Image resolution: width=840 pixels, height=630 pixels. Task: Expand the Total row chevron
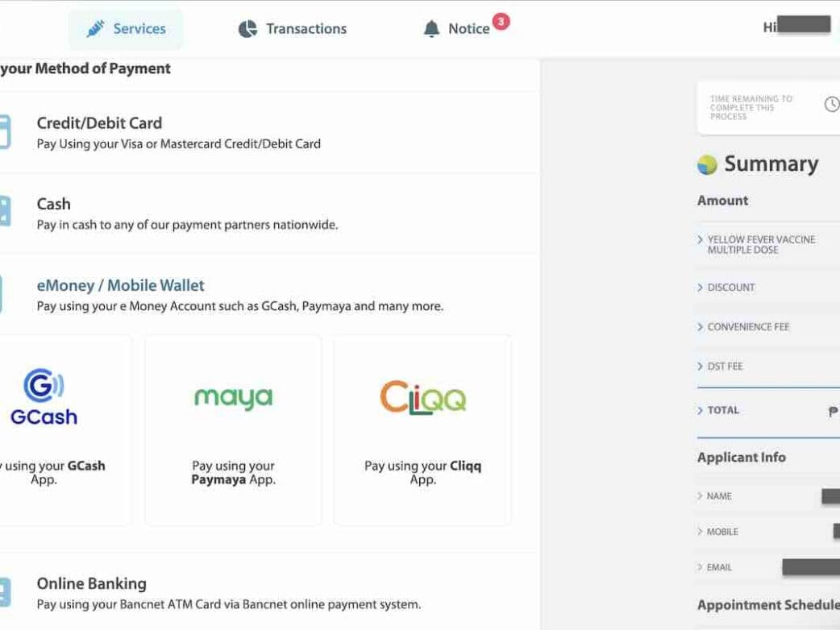700,411
